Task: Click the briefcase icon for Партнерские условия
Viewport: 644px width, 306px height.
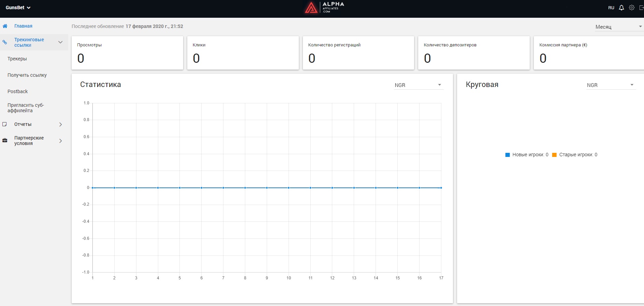Action: [5, 141]
